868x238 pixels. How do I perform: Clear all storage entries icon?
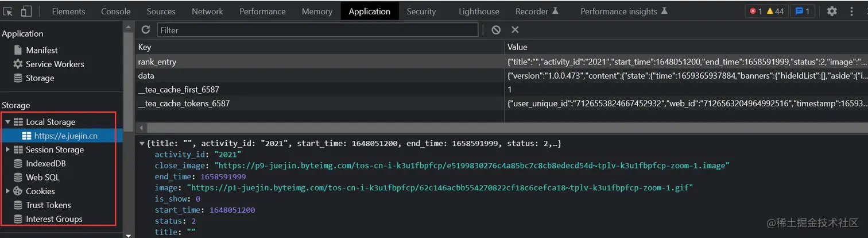point(496,29)
